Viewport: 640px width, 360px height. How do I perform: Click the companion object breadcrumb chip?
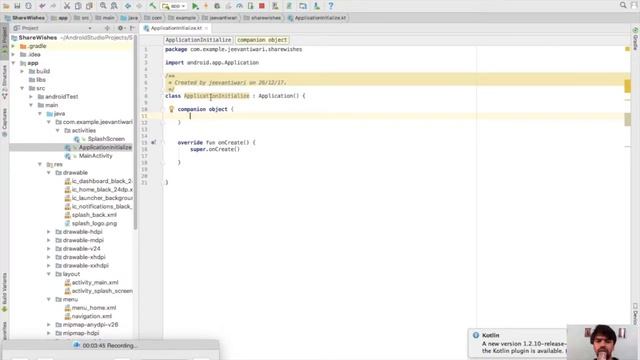(262, 40)
